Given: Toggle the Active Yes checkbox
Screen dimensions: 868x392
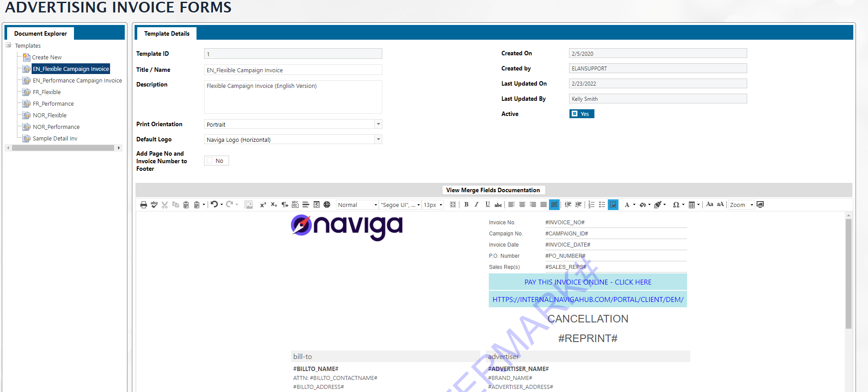Looking at the screenshot, I should coord(575,114).
